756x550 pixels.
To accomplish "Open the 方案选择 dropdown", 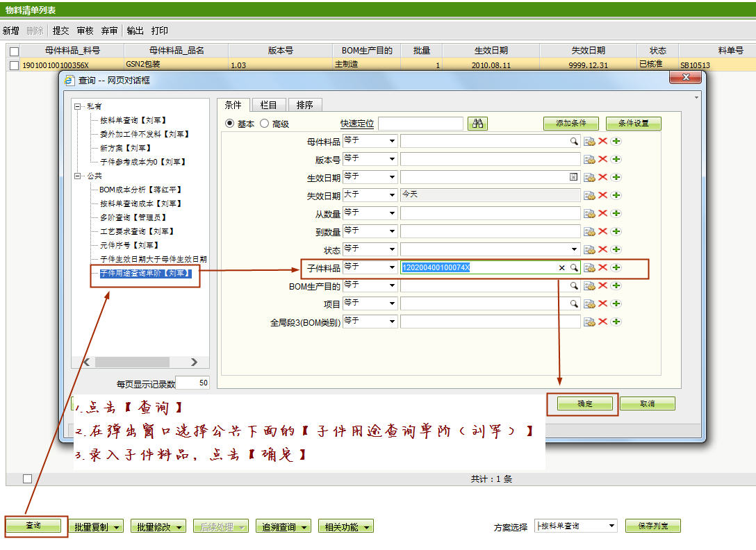I will [x=611, y=526].
